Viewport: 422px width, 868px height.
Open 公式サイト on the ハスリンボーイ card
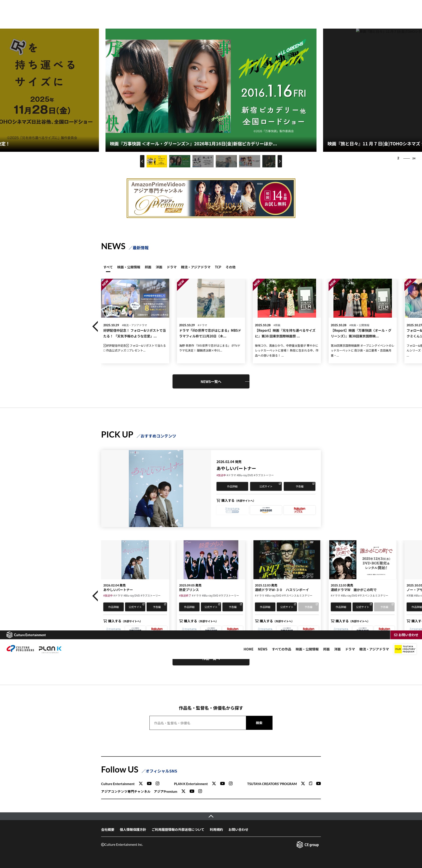click(x=287, y=607)
